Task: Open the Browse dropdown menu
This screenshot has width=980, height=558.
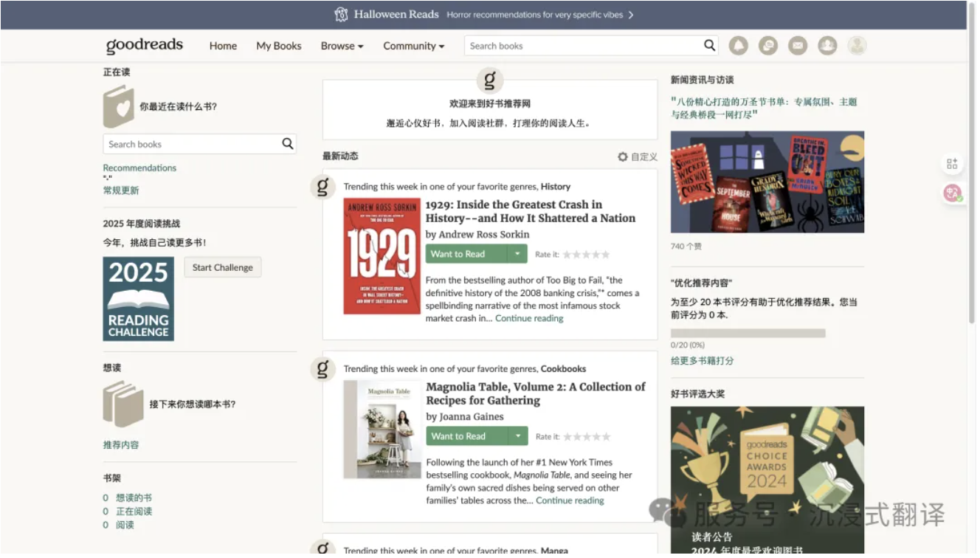Action: (x=342, y=46)
